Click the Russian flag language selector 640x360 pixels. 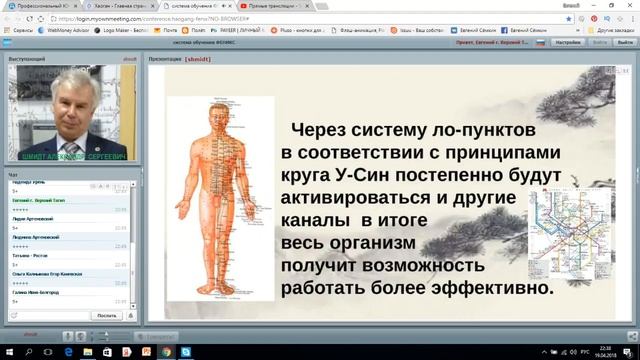coord(540,42)
